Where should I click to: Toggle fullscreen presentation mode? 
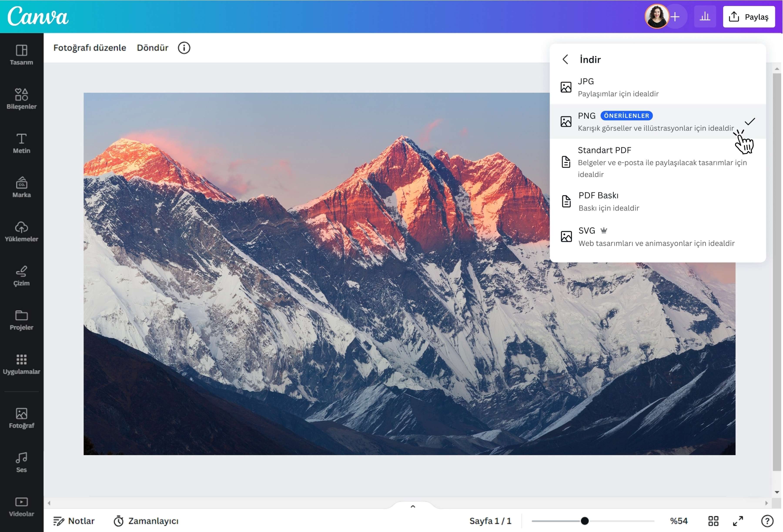click(738, 521)
